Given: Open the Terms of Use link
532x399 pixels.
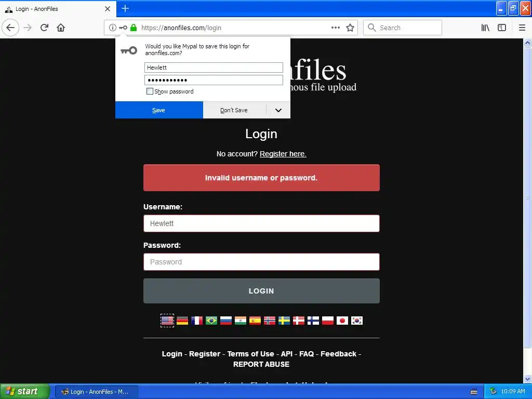Looking at the screenshot, I should click(x=251, y=354).
